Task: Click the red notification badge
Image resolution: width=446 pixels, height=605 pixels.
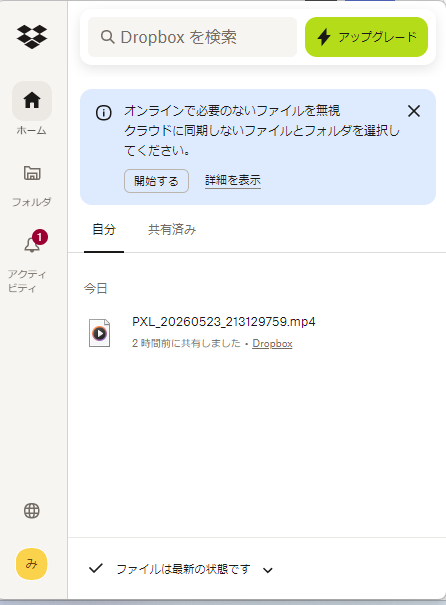Action: (x=40, y=237)
